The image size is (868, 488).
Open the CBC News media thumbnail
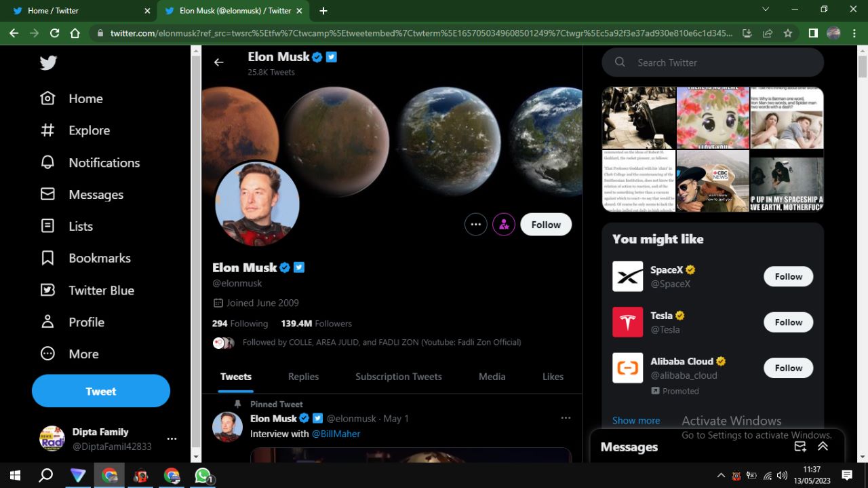click(713, 181)
